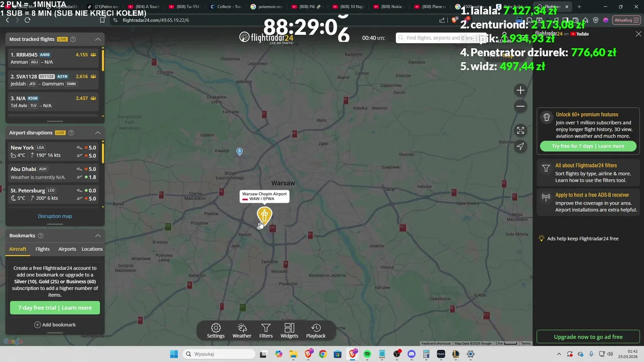Open Spotify from the taskbar

coord(367,354)
